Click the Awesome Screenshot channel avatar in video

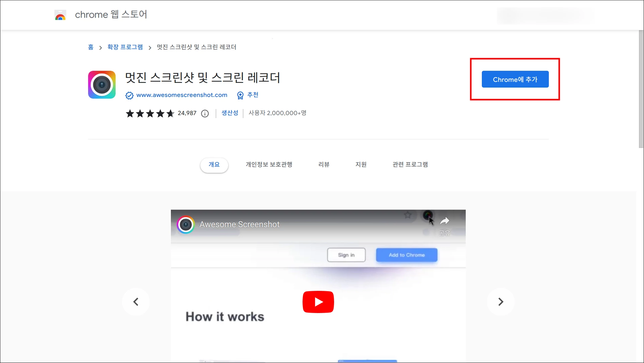click(186, 224)
